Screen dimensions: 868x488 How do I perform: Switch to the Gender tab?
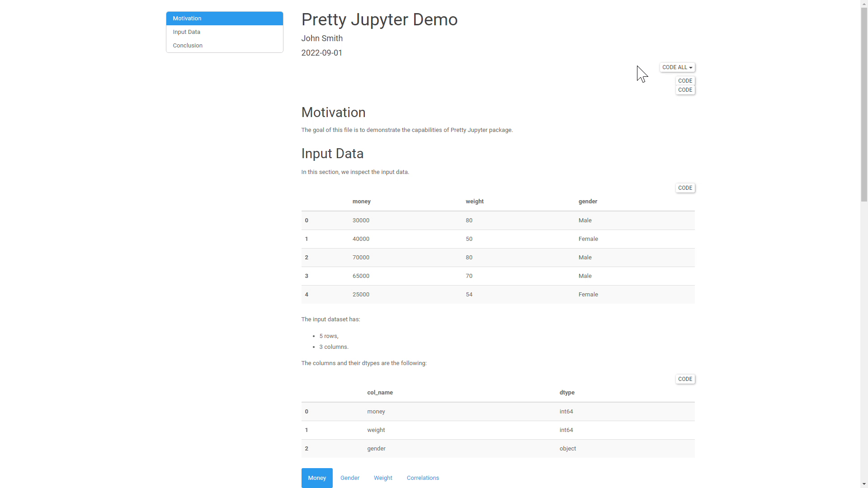pyautogui.click(x=349, y=478)
